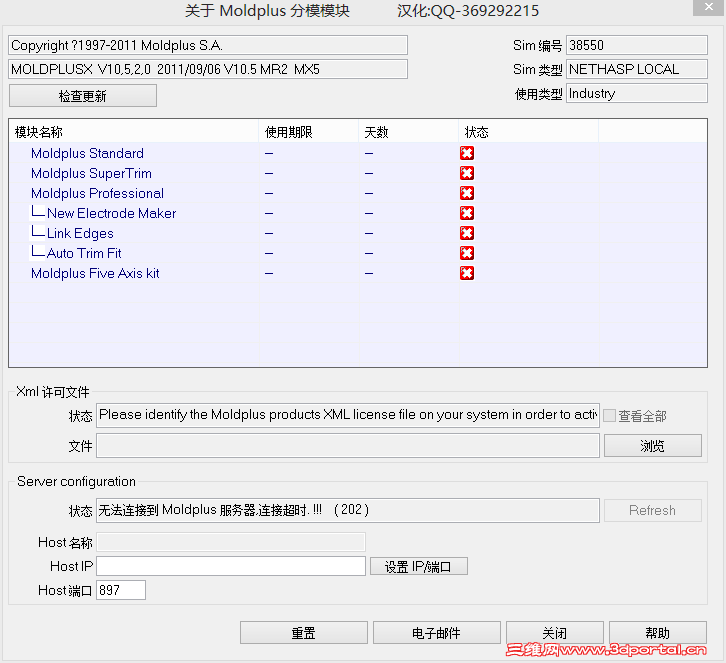Select the Moldplus SuperTrim module row
The height and width of the screenshot is (663, 726).
[x=358, y=173]
